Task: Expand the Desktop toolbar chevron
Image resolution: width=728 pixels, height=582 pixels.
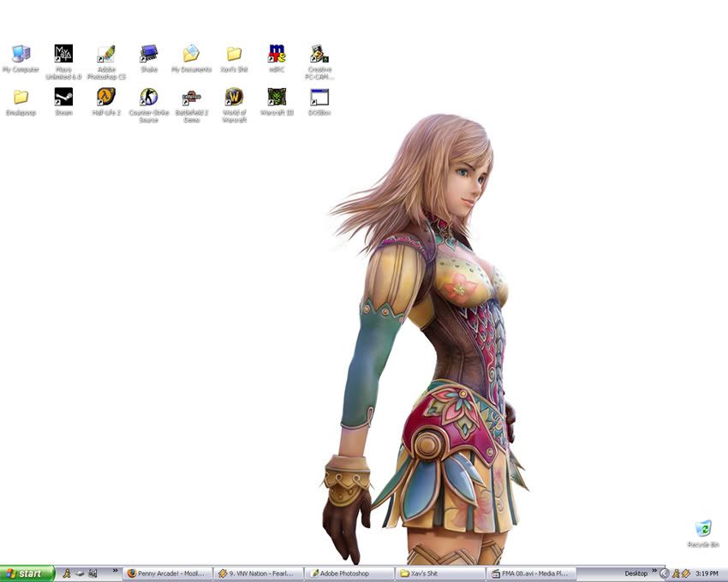Action: [654, 570]
